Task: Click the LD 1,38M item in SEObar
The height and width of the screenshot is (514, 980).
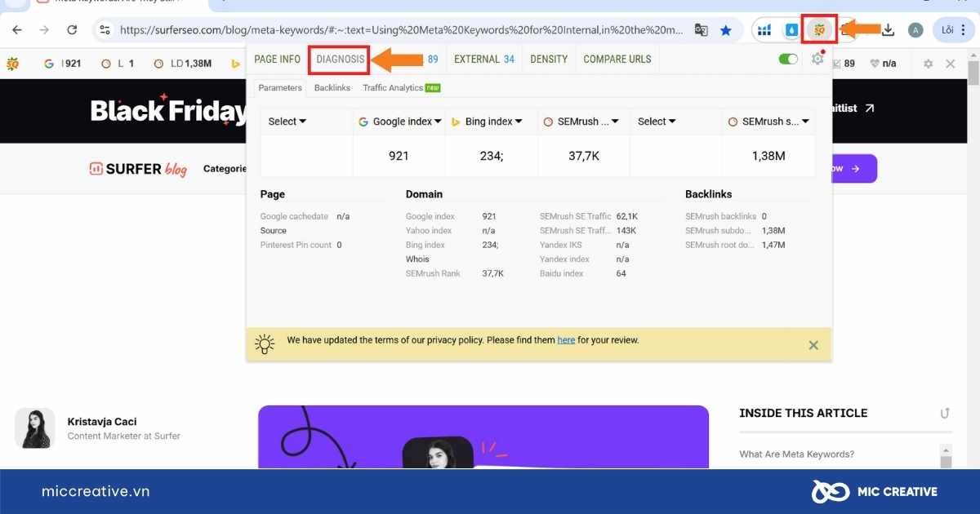Action: pyautogui.click(x=182, y=63)
